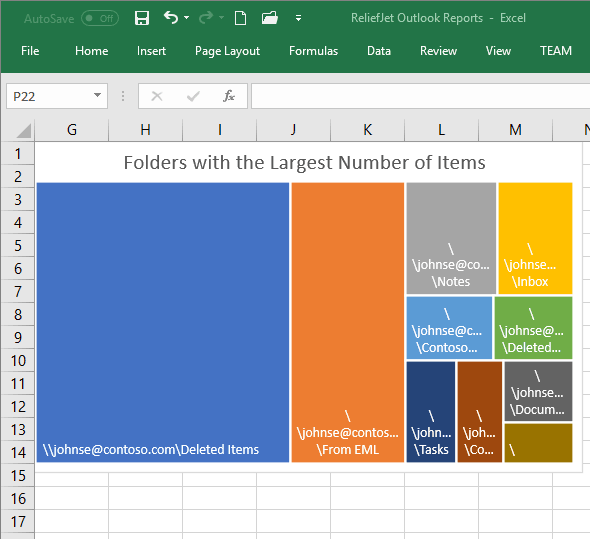This screenshot has width=590, height=539.
Task: Expand the Name Box dropdown arrow
Action: click(97, 95)
